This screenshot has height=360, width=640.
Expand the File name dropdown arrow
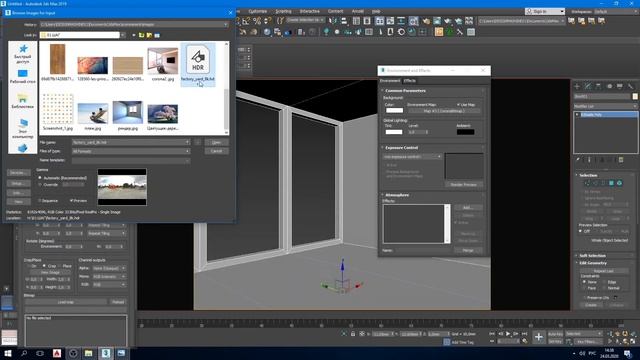click(187, 142)
